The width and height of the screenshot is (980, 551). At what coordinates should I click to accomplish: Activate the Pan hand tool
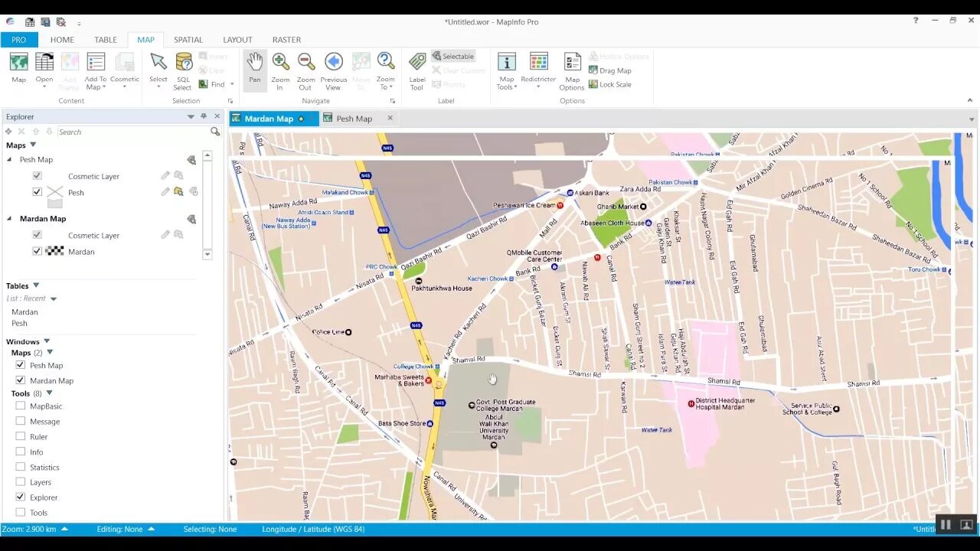click(x=255, y=62)
